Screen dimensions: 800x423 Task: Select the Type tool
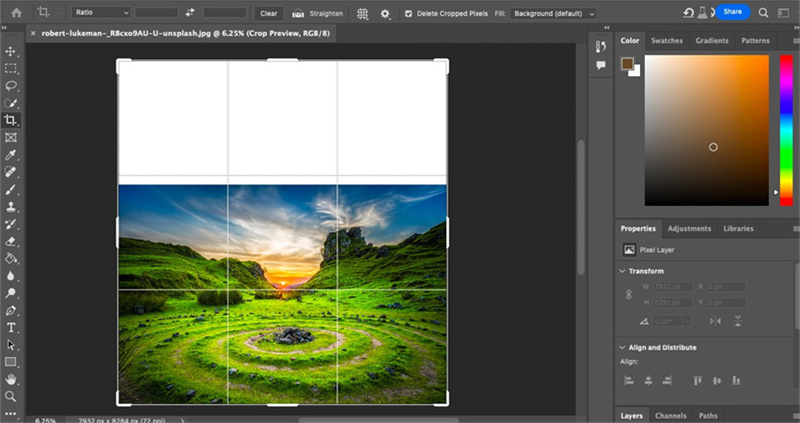pyautogui.click(x=11, y=327)
